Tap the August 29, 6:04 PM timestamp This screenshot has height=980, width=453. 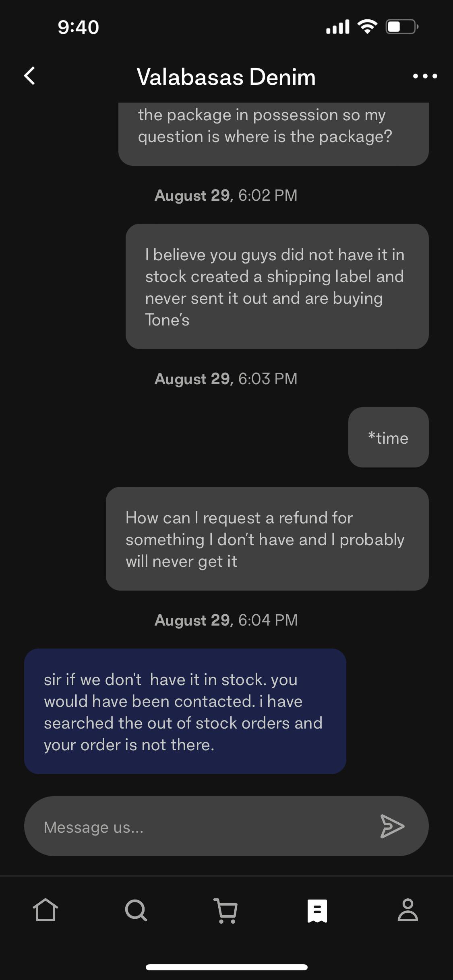(x=226, y=620)
